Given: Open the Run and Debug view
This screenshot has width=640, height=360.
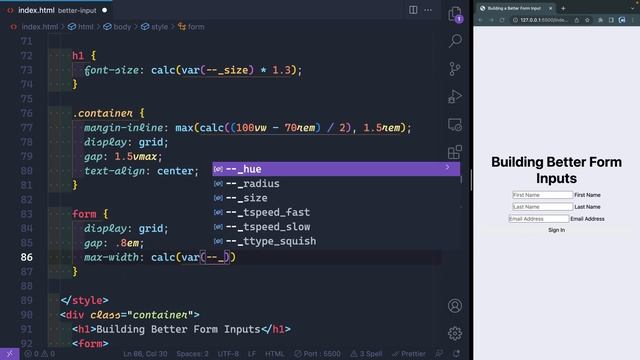Looking at the screenshot, I should pos(455,97).
